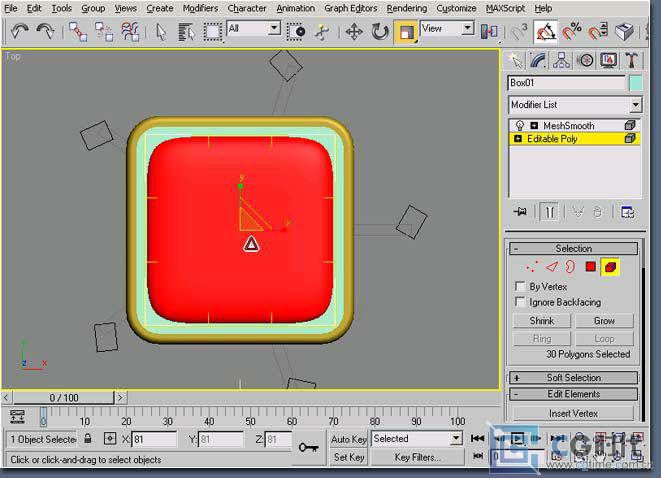Click the Shrink selection button
The height and width of the screenshot is (478, 661).
[542, 321]
